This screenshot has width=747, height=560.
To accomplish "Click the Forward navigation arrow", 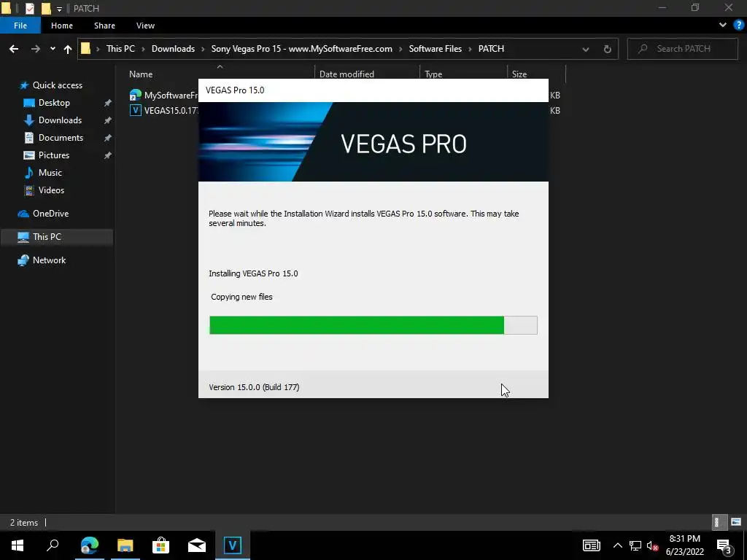I will coord(35,49).
